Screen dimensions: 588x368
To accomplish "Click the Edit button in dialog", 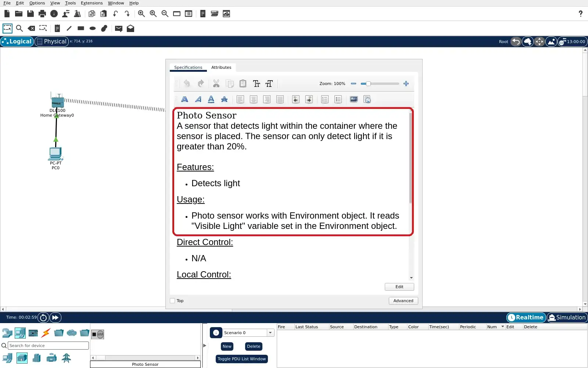I will [x=399, y=287].
